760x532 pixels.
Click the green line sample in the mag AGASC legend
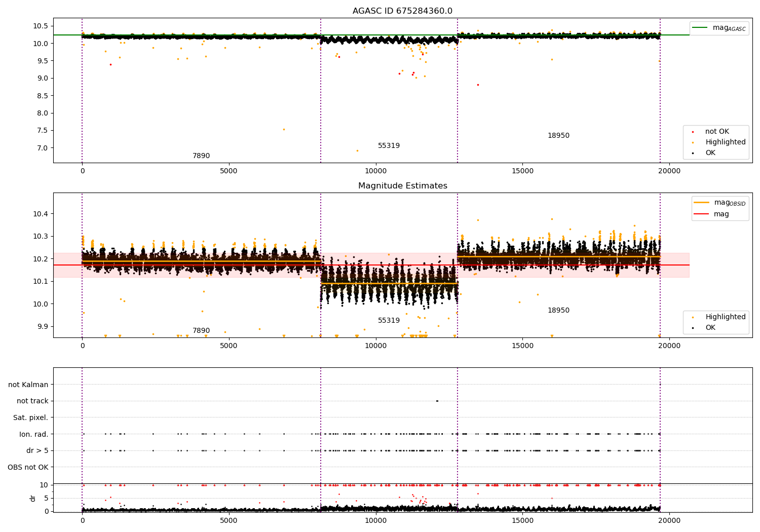tap(700, 28)
